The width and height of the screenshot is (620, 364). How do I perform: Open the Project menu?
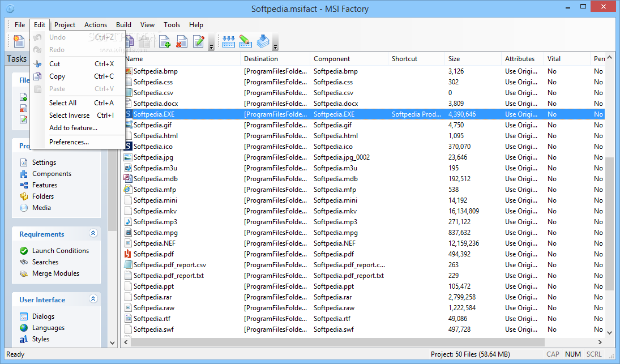65,24
